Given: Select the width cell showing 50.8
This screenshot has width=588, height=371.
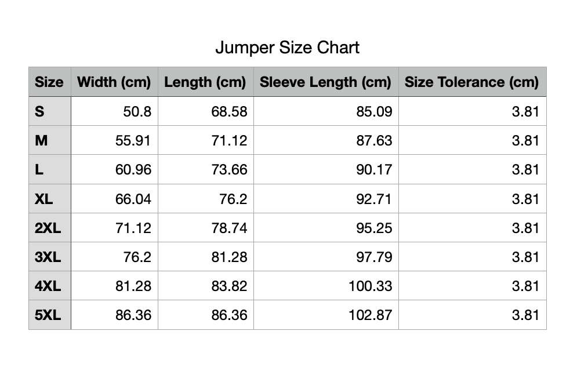Looking at the screenshot, I should pos(137,111).
